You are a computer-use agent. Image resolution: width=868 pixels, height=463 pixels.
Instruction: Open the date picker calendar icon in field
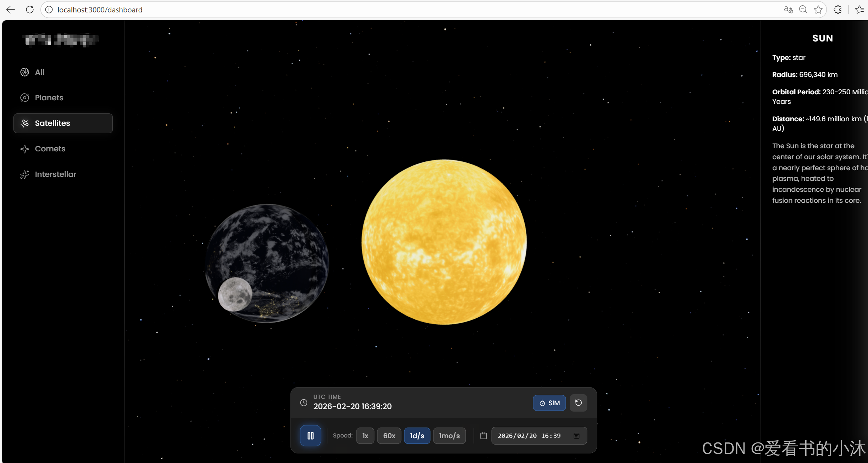[576, 436]
